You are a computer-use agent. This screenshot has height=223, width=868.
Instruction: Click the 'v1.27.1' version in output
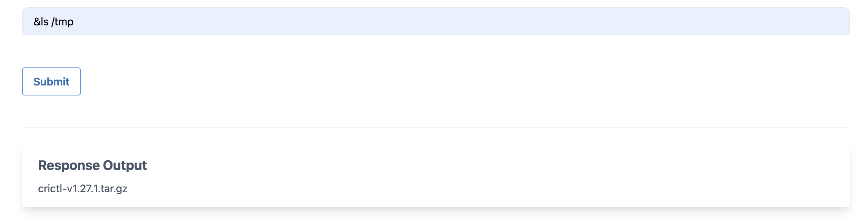tap(82, 189)
